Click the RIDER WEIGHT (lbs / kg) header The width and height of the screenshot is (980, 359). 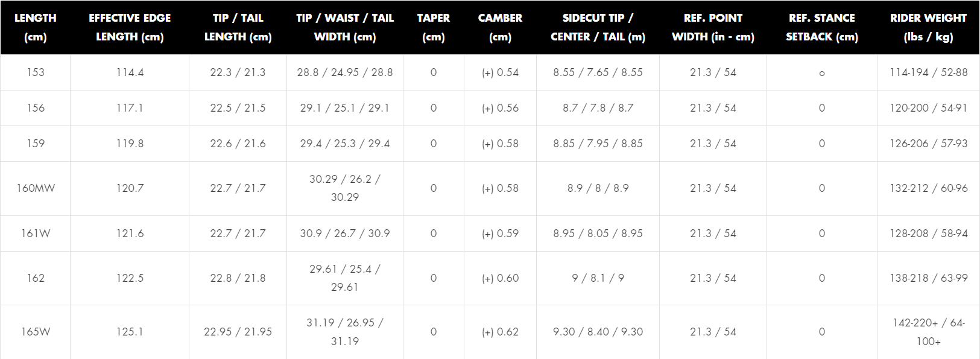(928, 27)
